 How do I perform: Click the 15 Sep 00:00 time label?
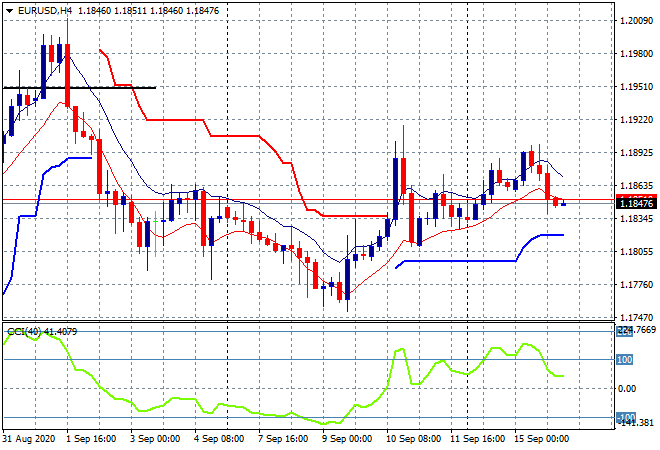pos(541,439)
